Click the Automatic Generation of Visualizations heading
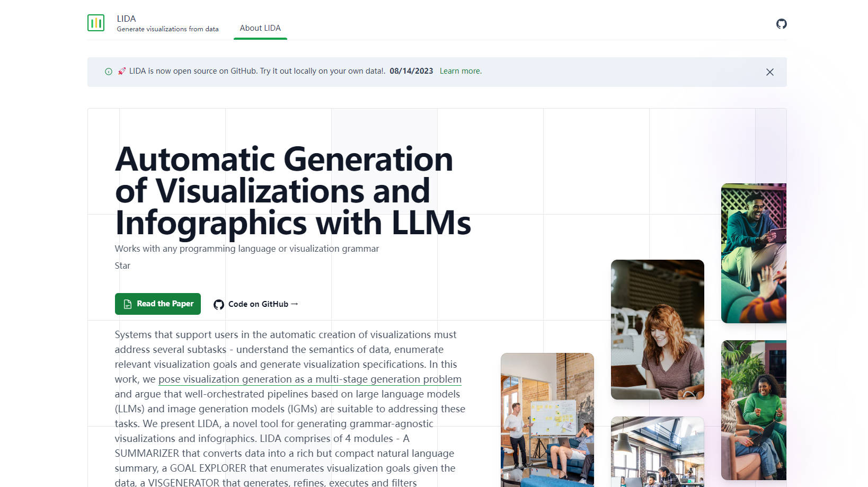Screen dimensions: 868x487 [x=293, y=191]
